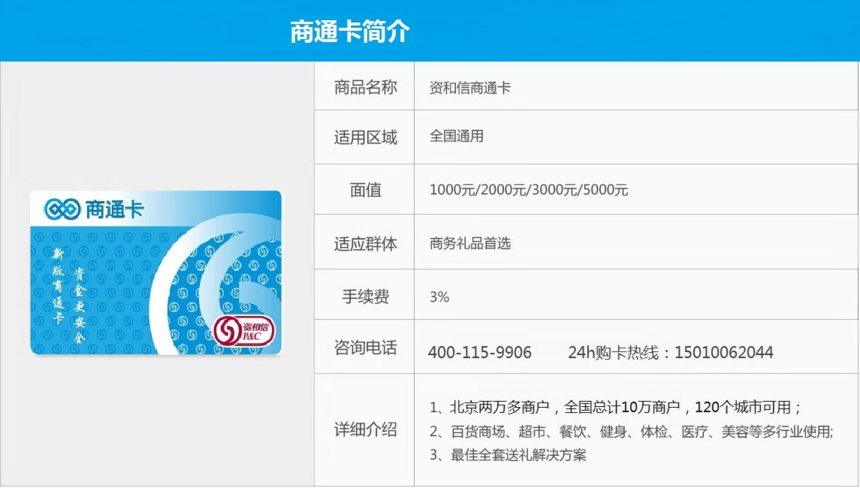Click the red 资和信 F&C logo on the card

coord(244,330)
